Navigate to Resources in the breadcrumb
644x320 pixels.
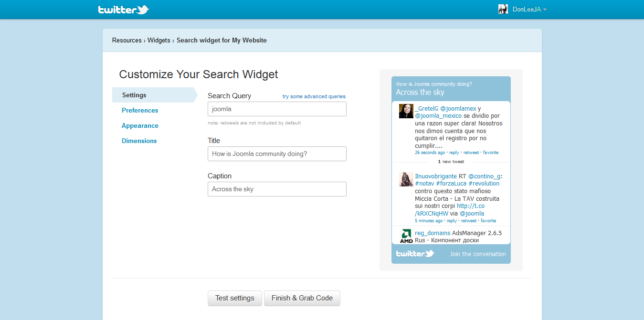(x=127, y=41)
